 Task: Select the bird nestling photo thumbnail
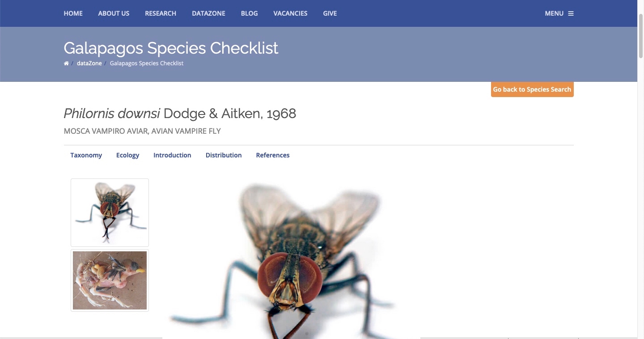click(110, 280)
